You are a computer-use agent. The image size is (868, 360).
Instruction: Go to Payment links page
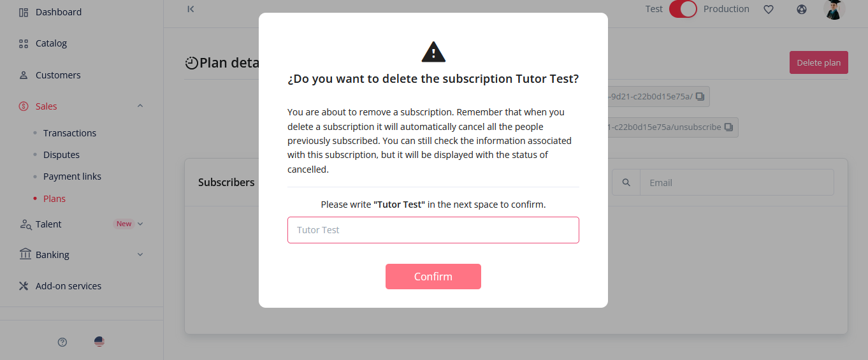(72, 176)
